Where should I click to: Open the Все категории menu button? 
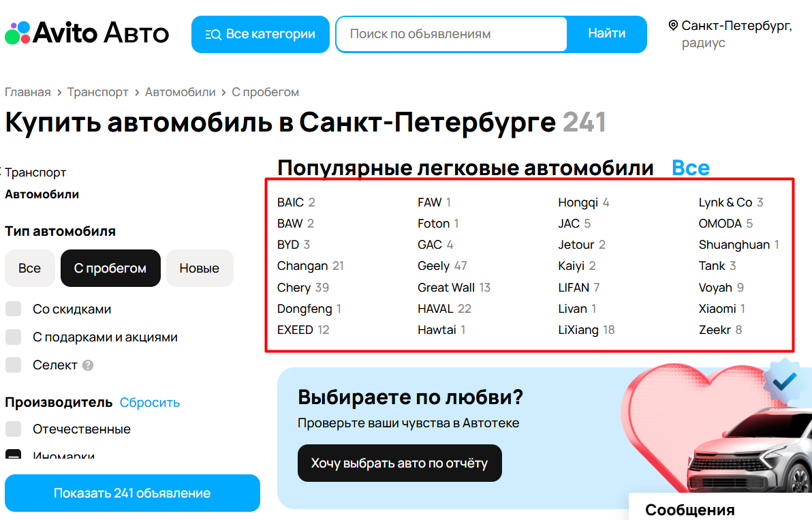point(260,34)
